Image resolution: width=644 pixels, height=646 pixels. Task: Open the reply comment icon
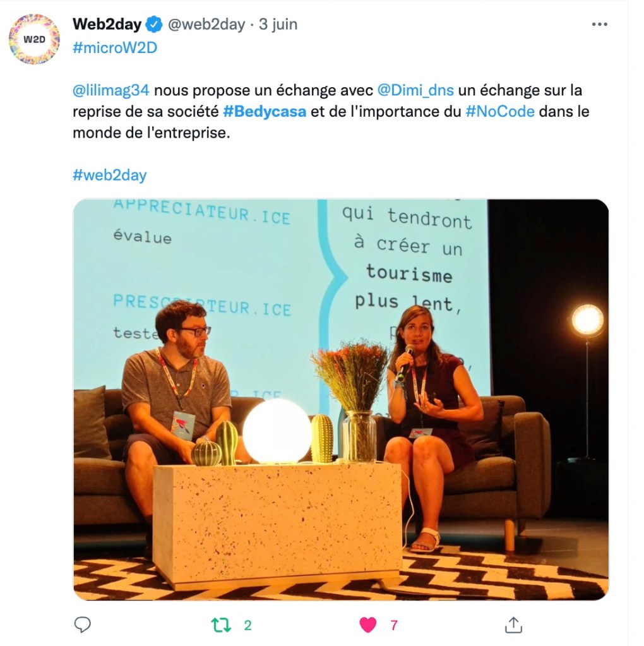(x=83, y=625)
